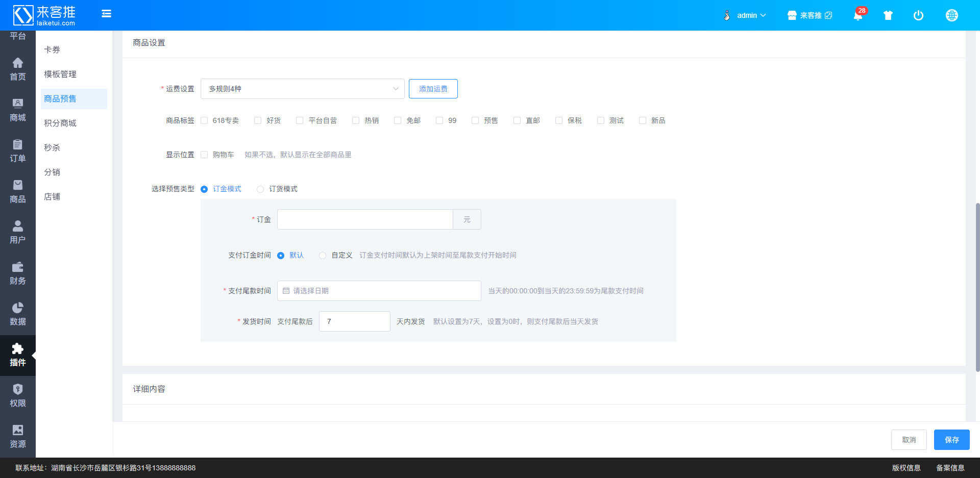980x478 pixels.
Task: Go to 首页 home in sidebar
Action: tap(18, 69)
